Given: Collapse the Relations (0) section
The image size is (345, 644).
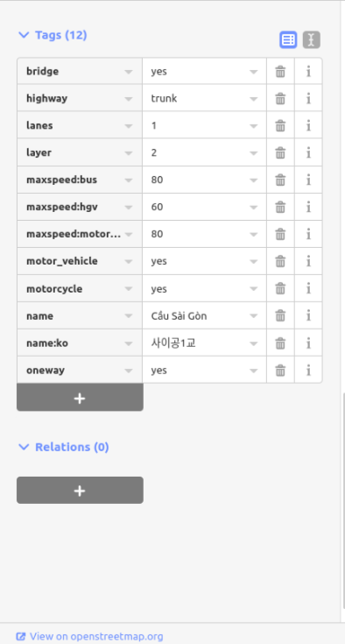Looking at the screenshot, I should [64, 447].
